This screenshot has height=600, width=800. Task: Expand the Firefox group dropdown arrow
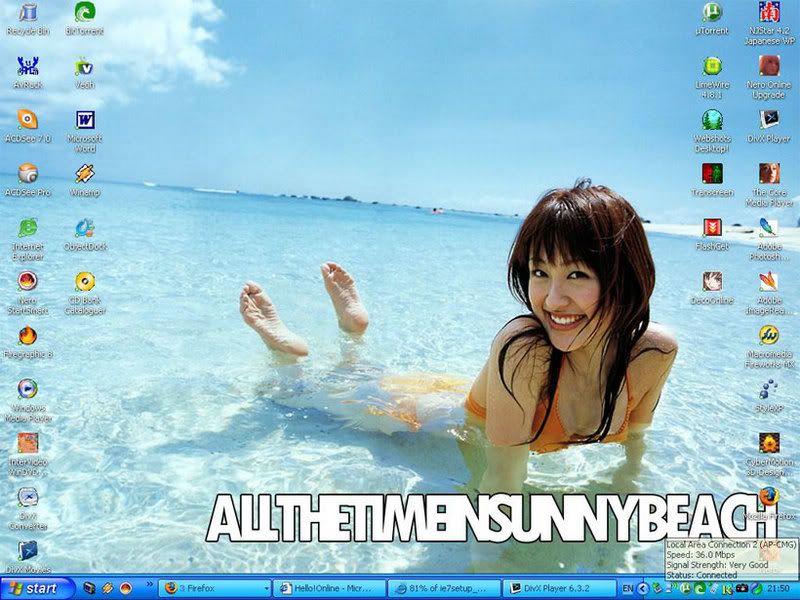pyautogui.click(x=266, y=589)
